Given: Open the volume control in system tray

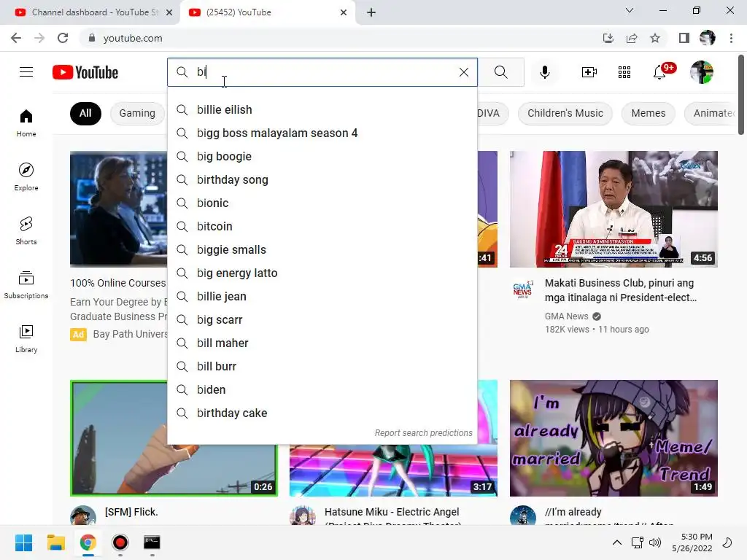Looking at the screenshot, I should 656,542.
